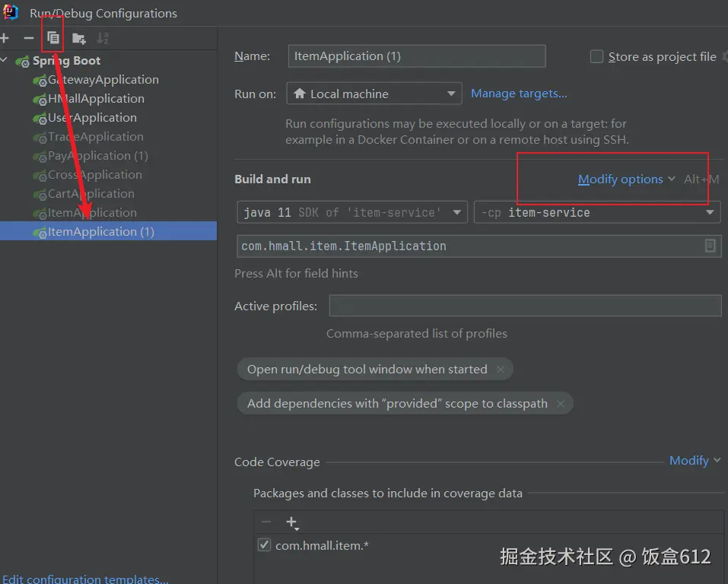
Task: Toggle the com.hmall.item.* coverage checkbox
Action: click(264, 544)
